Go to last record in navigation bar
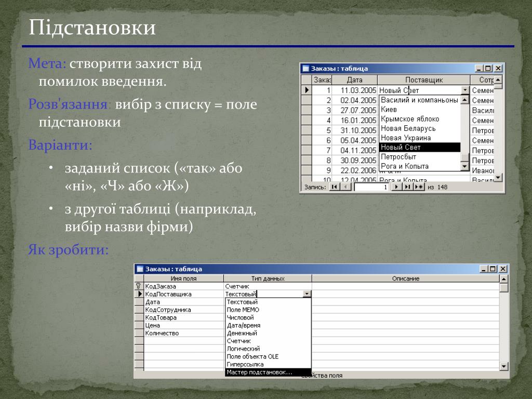532x399 pixels. 407,187
